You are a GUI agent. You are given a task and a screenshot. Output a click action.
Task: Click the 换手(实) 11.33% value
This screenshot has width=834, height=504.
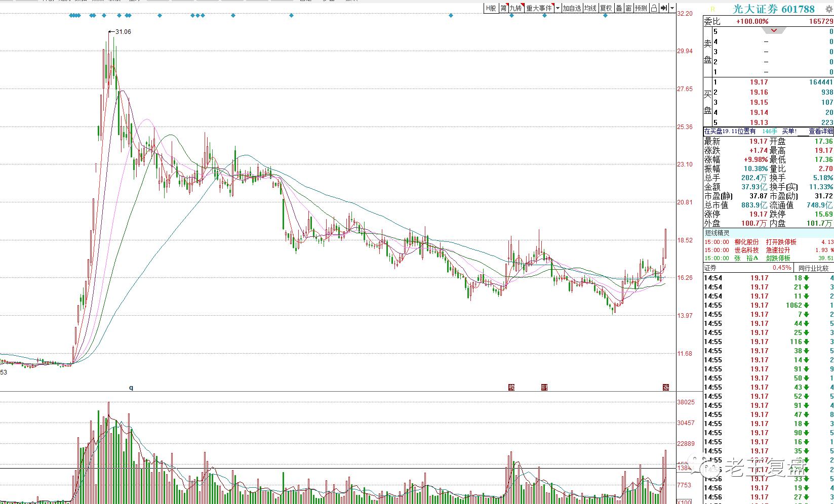(x=821, y=187)
